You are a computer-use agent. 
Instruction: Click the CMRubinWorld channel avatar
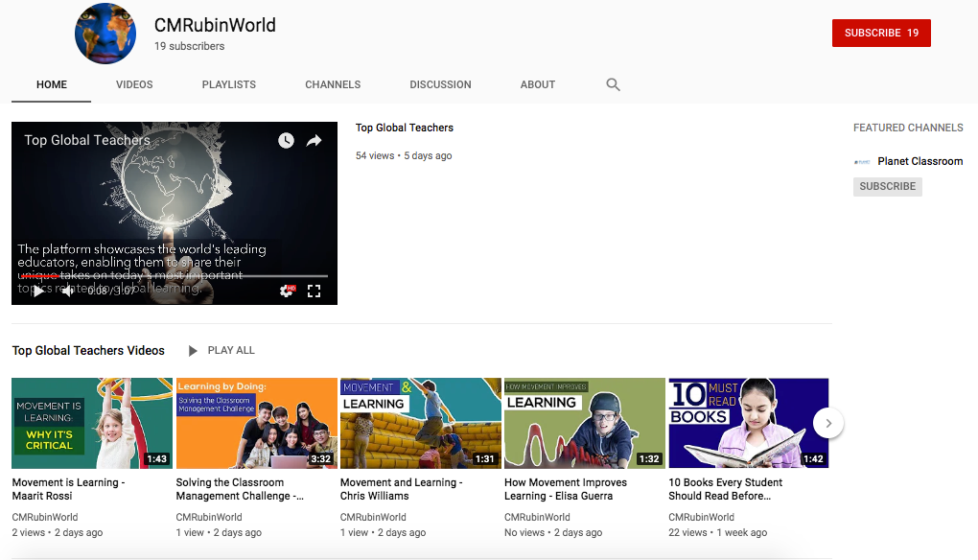105,33
